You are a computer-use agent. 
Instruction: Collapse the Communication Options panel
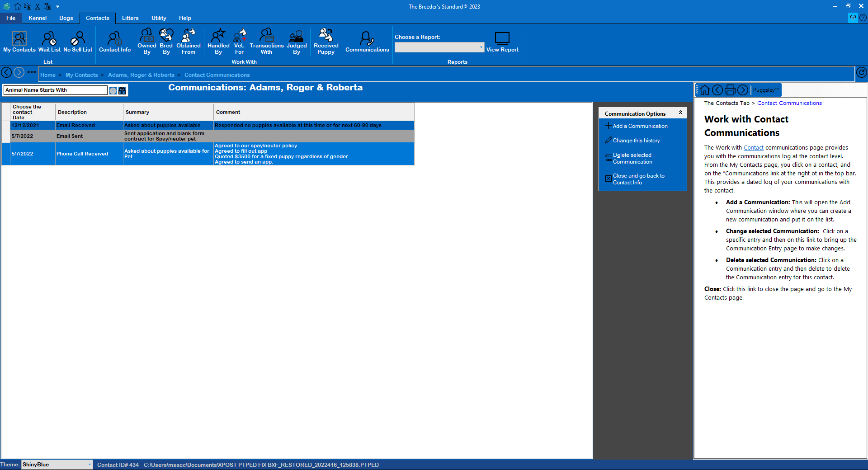click(x=680, y=113)
